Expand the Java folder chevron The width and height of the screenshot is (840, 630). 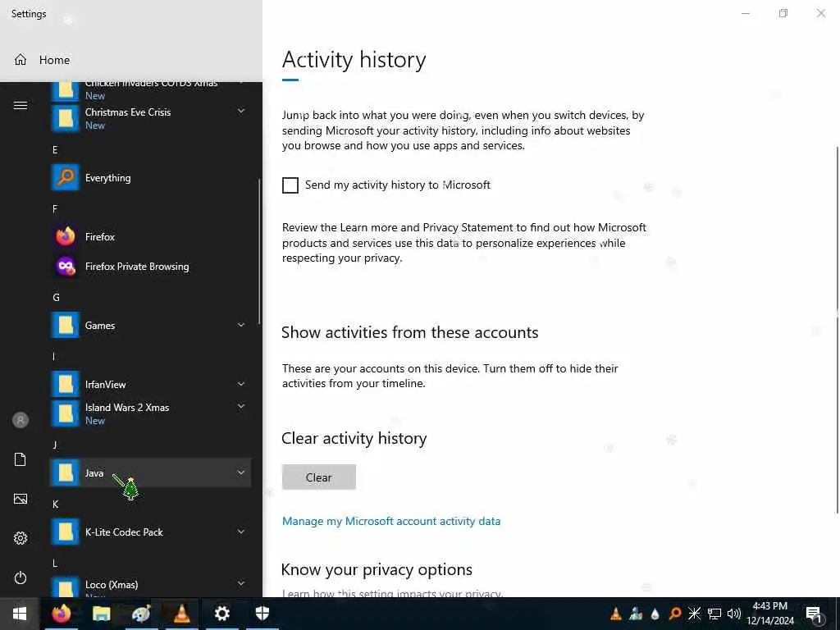[x=241, y=472]
